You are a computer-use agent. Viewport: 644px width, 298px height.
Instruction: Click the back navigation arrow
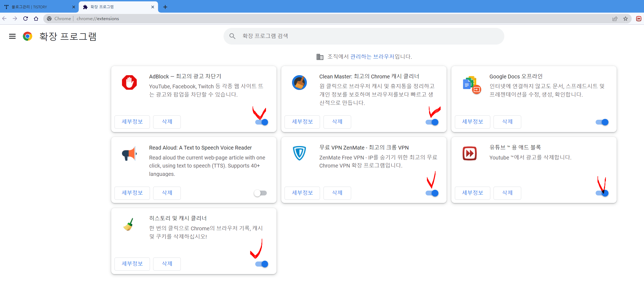(4, 19)
